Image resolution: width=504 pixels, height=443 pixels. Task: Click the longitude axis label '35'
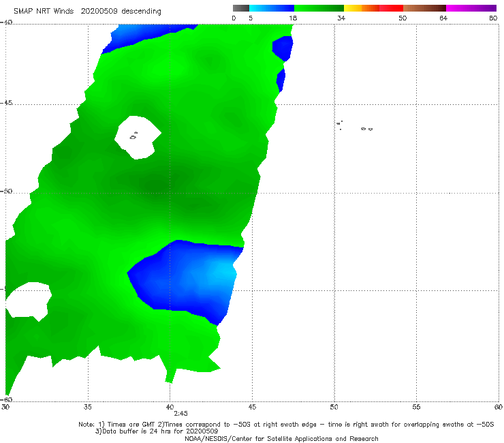[88, 407]
